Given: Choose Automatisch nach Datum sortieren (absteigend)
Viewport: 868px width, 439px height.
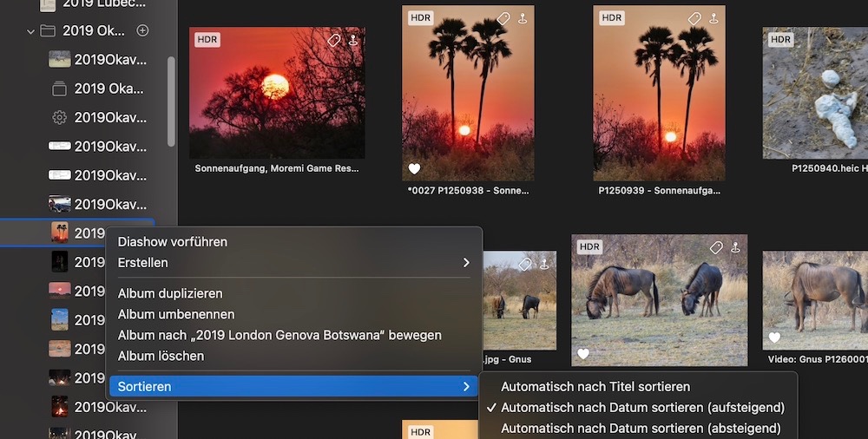Looking at the screenshot, I should (641, 428).
